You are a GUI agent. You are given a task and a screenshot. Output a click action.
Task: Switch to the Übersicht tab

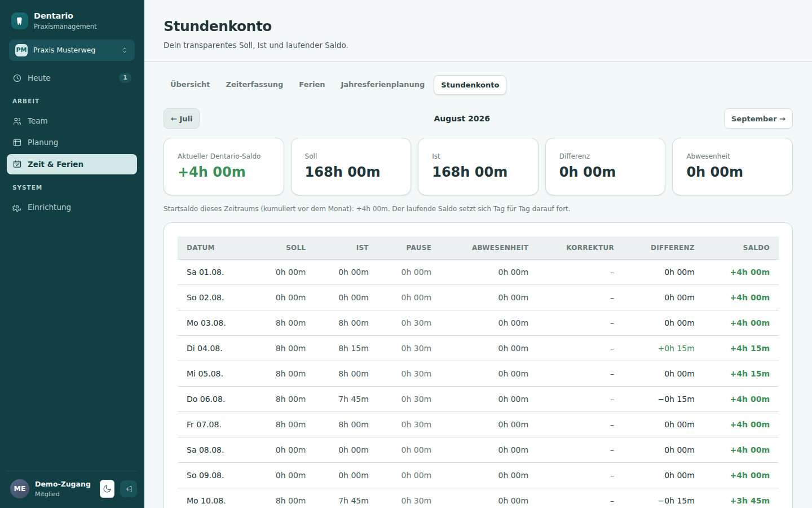190,85
